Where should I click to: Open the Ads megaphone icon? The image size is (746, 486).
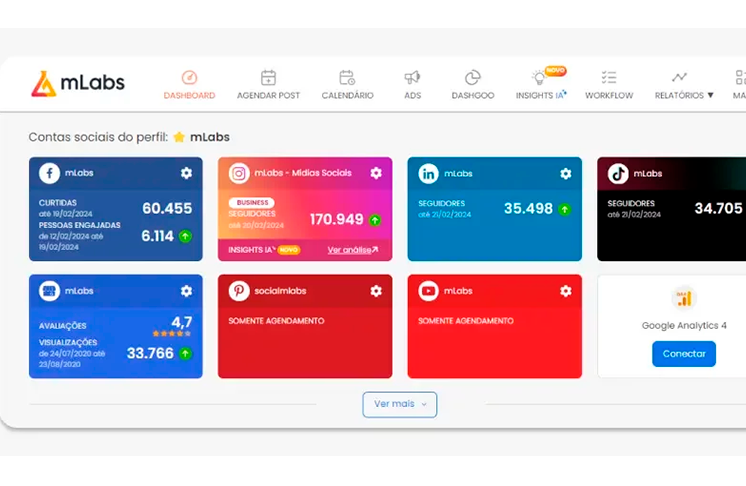point(412,78)
